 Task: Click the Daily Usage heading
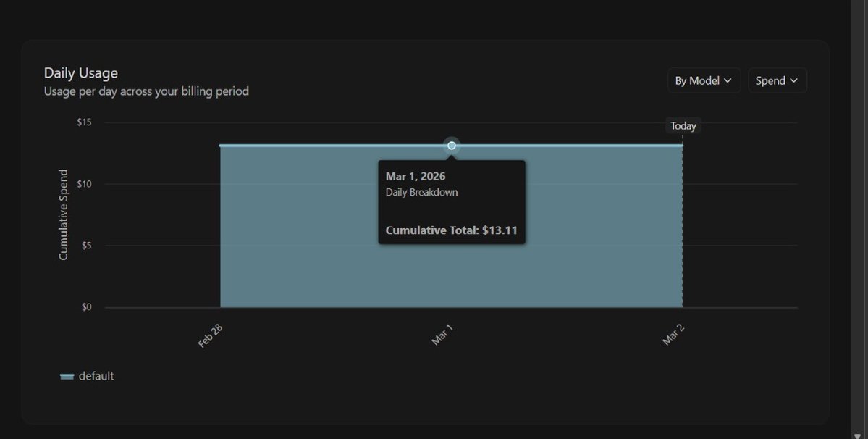(x=81, y=73)
